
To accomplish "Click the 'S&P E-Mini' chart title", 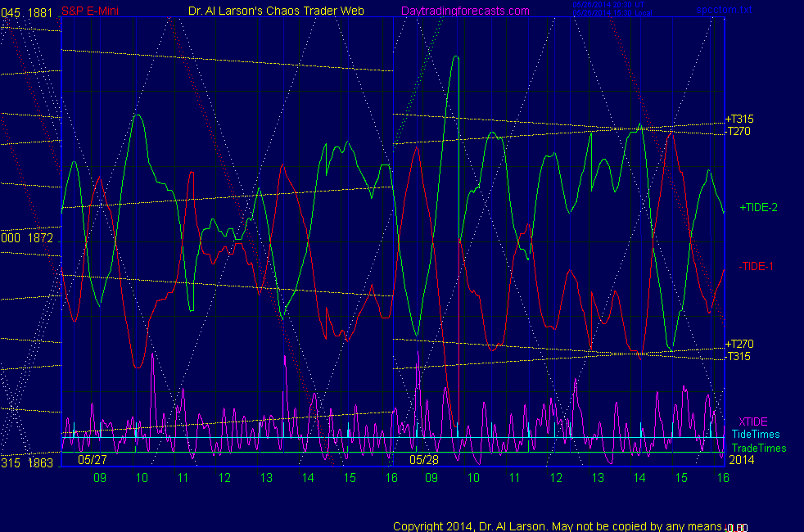I will (x=90, y=11).
